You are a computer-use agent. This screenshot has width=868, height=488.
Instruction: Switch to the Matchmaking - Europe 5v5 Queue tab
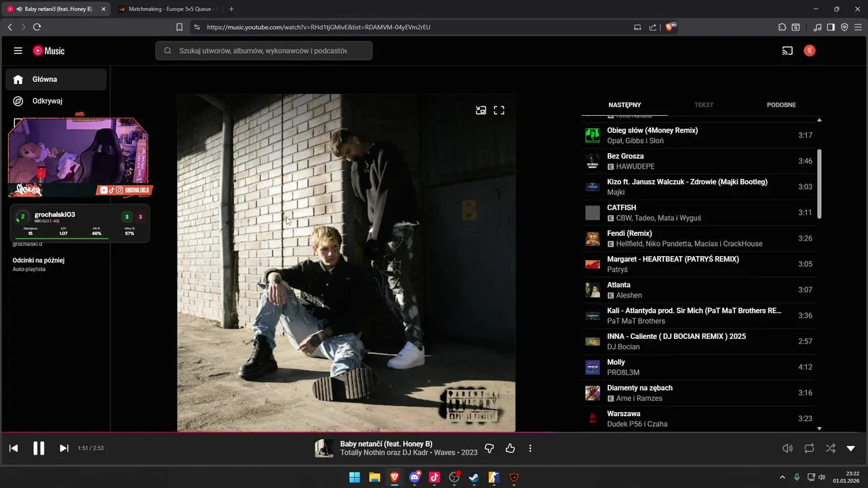(166, 9)
